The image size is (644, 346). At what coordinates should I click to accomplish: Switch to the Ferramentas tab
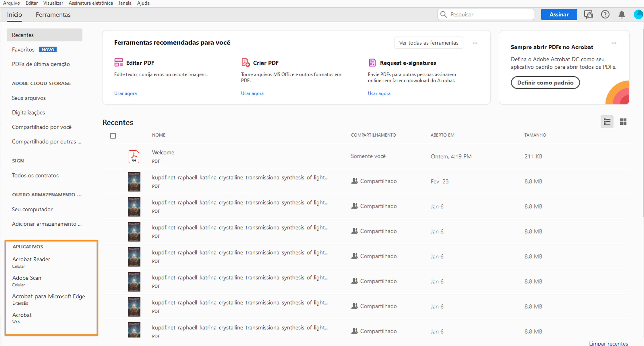[53, 15]
